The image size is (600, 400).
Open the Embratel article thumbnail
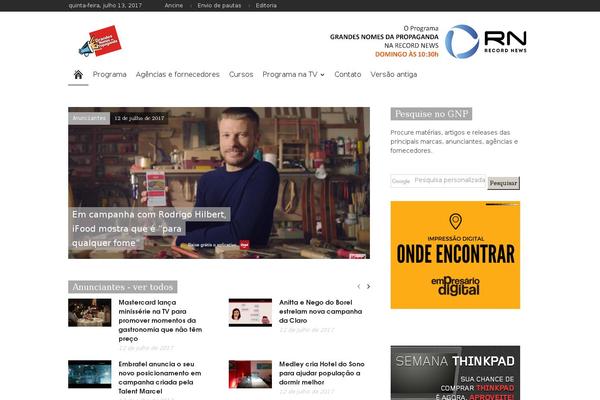pos(90,374)
